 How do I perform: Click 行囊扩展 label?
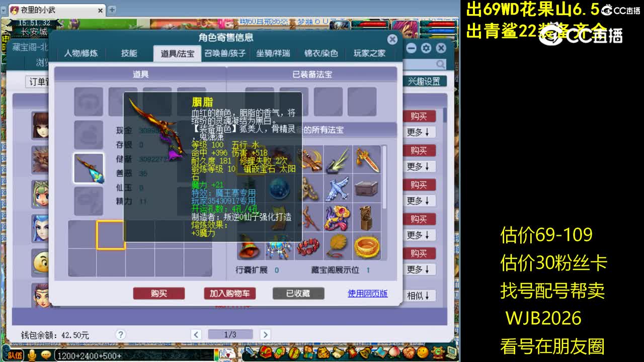251,270
